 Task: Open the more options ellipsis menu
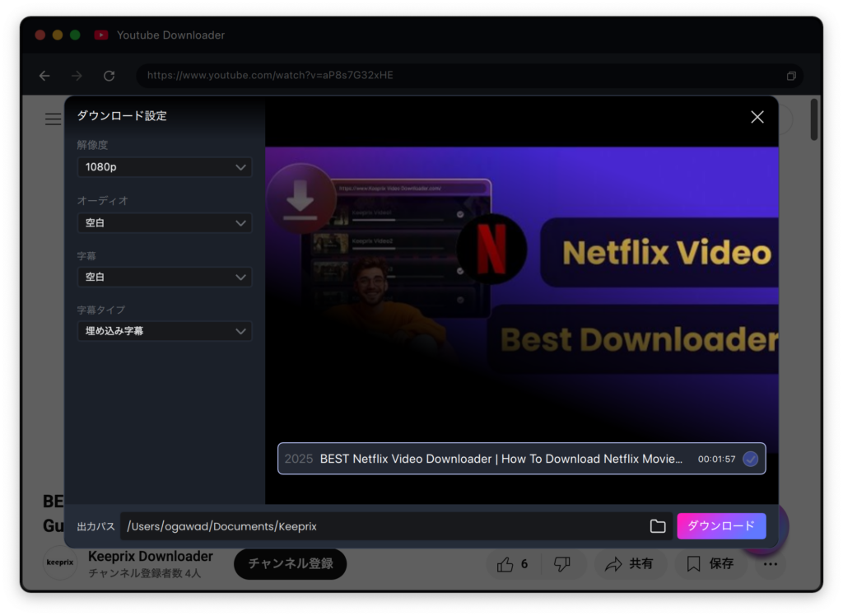click(x=771, y=564)
